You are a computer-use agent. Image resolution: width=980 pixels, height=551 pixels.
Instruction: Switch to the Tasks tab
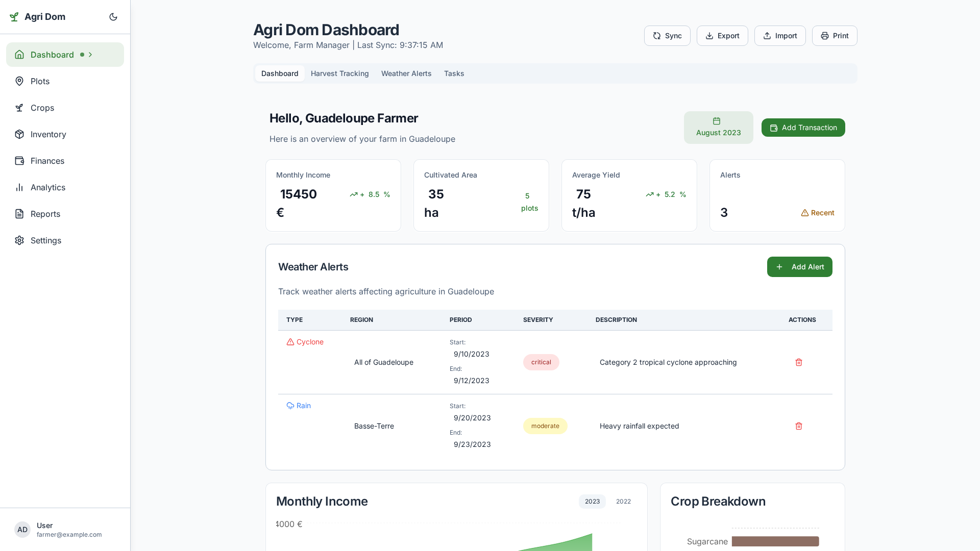[454, 73]
